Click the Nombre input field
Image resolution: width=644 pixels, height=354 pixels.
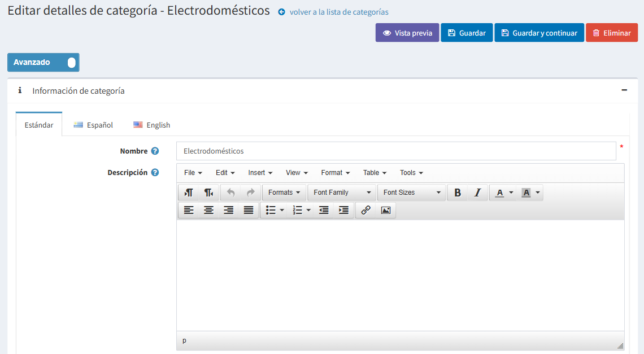pos(395,151)
